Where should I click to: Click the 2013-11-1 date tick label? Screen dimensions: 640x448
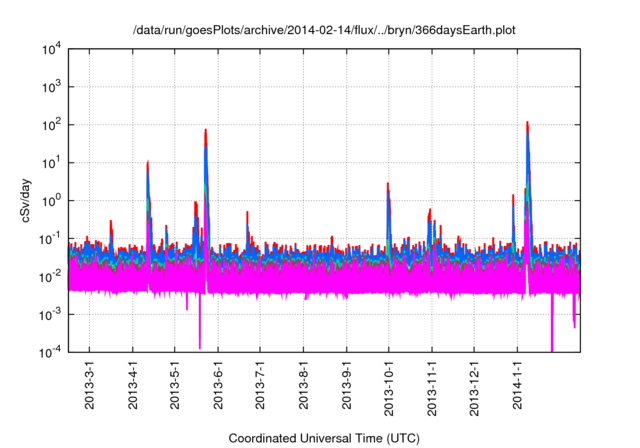(x=431, y=394)
